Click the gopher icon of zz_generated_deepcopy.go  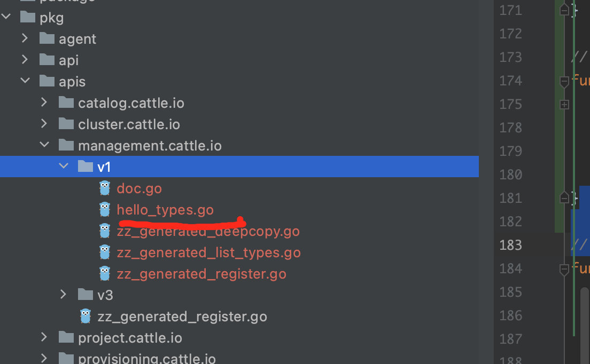tap(105, 231)
